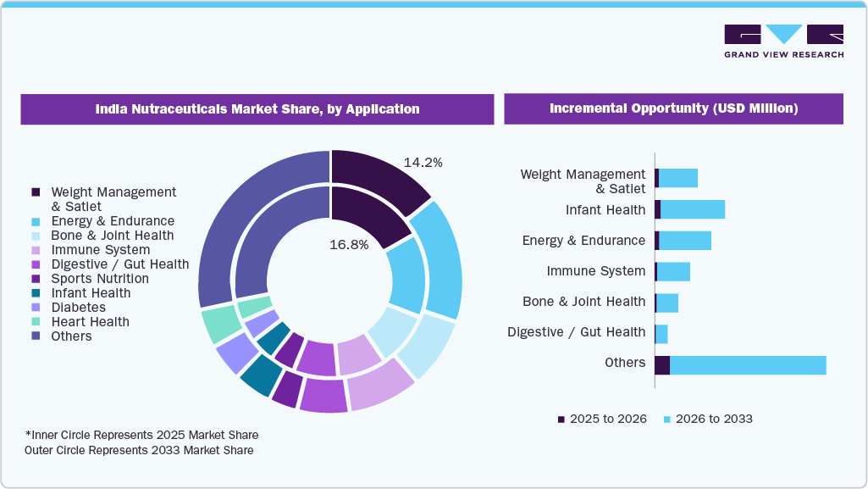Select the Energy & Endurance legend swatch
The width and height of the screenshot is (868, 489).
point(35,220)
